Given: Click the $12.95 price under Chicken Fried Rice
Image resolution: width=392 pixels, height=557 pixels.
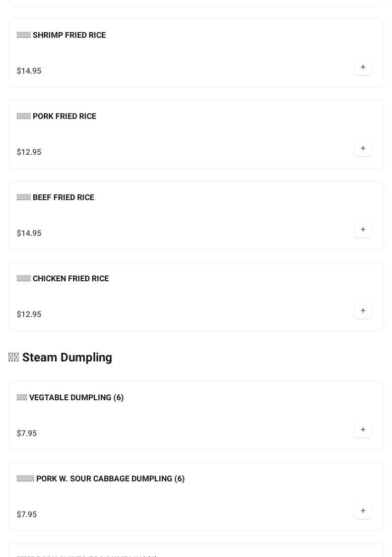Looking at the screenshot, I should tap(29, 315).
